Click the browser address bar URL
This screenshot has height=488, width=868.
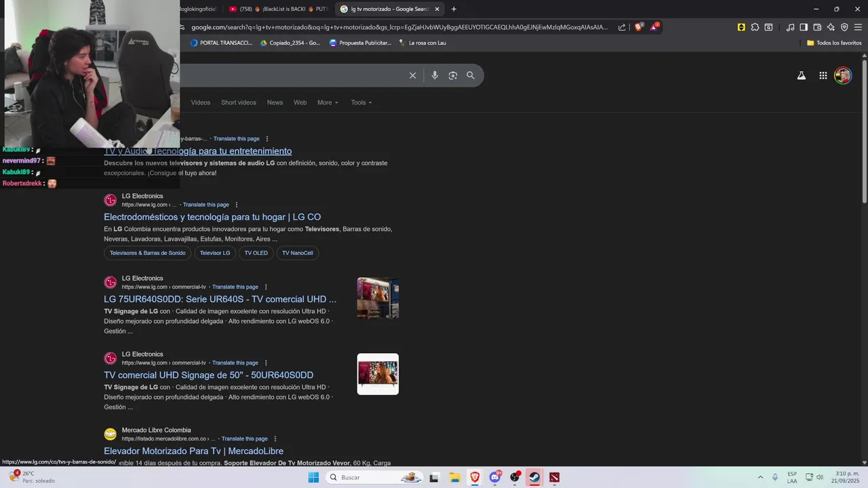tap(399, 27)
